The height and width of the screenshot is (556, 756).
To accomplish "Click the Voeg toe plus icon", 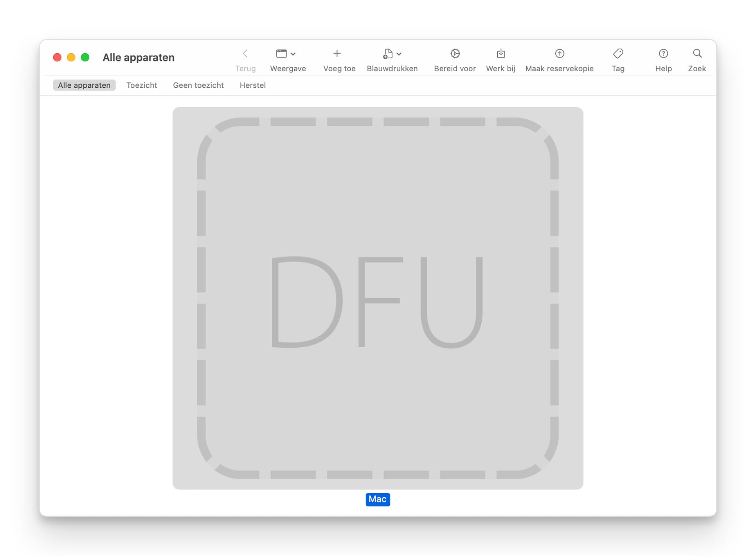I will pyautogui.click(x=337, y=54).
